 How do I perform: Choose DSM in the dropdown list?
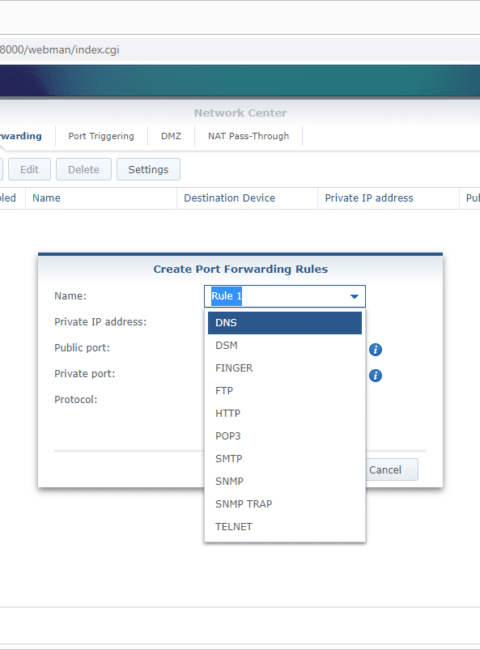(285, 345)
